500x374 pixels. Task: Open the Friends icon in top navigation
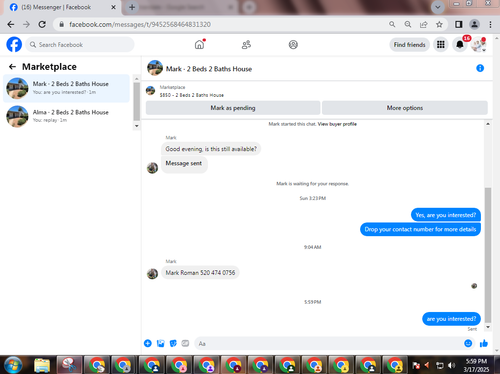(x=246, y=45)
